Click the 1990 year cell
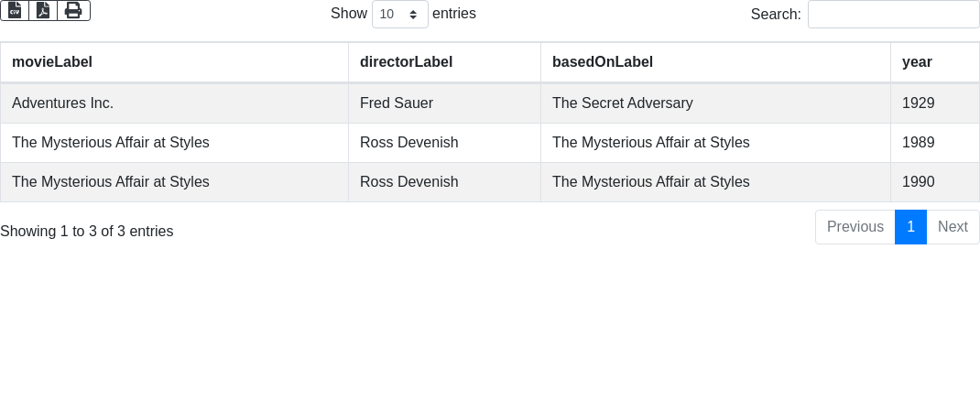The width and height of the screenshot is (980, 412). [x=918, y=182]
